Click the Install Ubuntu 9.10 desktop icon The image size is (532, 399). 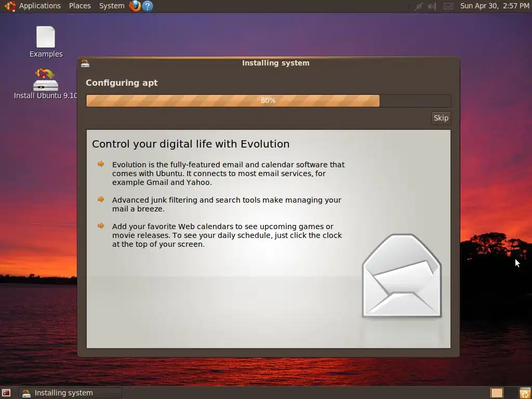pos(46,84)
